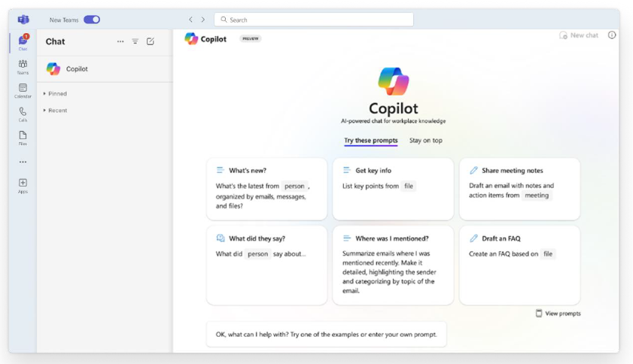Open Chat list more options ellipsis

(120, 41)
